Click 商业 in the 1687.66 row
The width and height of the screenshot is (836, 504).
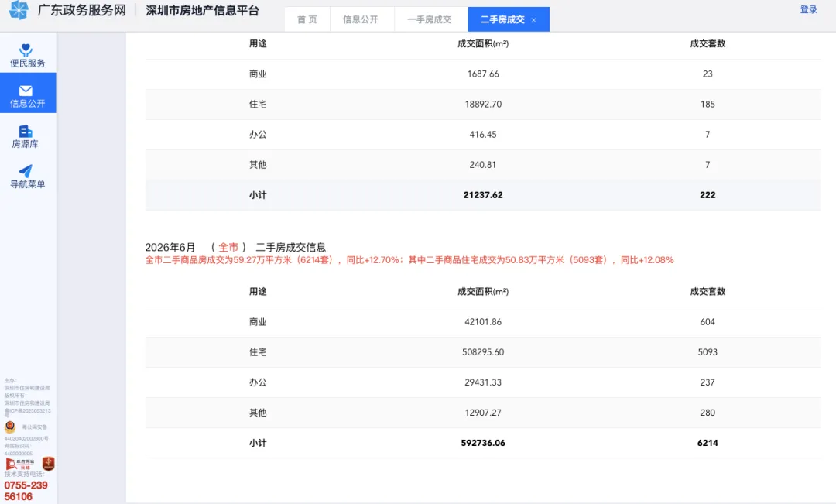[x=258, y=74]
